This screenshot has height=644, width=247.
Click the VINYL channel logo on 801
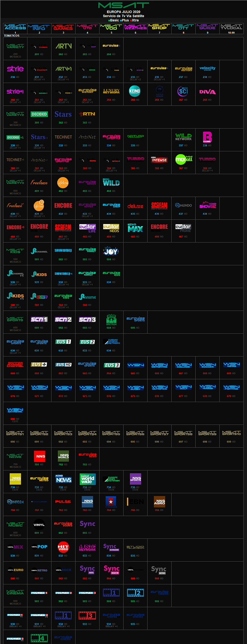click(39, 525)
